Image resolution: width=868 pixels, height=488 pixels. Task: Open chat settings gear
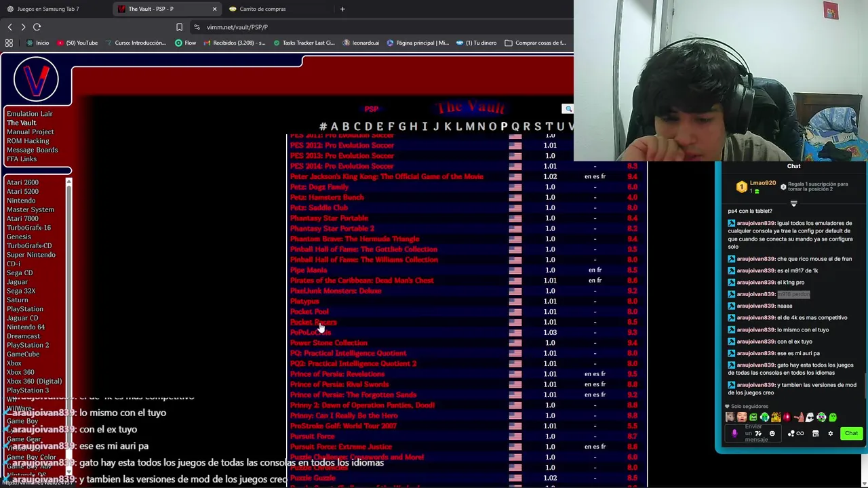830,434
